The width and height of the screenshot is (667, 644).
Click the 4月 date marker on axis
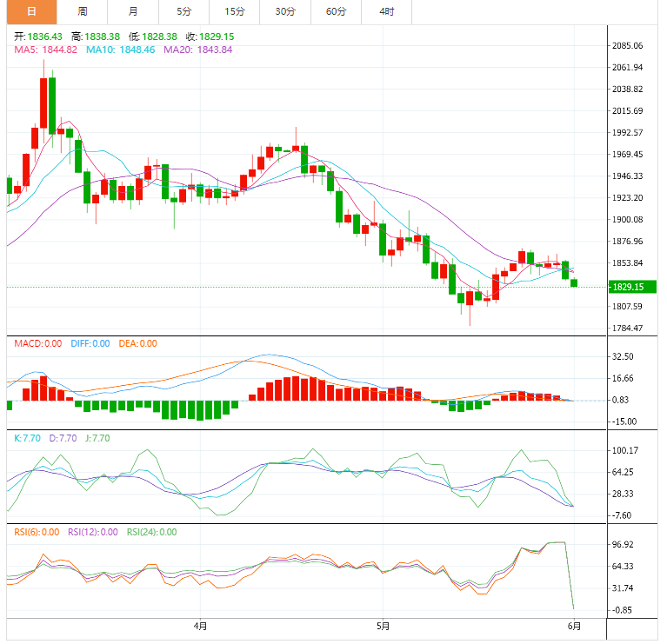[x=200, y=626]
